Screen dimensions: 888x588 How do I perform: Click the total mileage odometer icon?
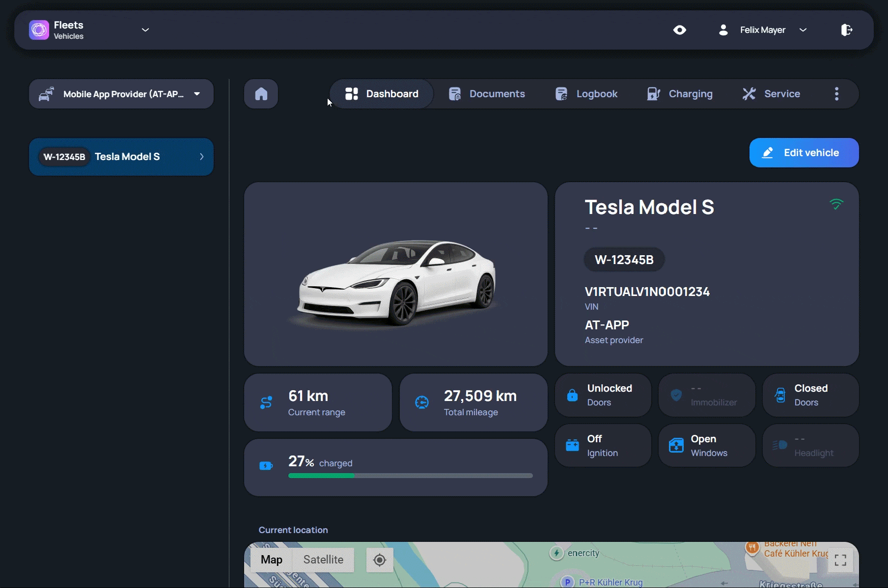422,402
